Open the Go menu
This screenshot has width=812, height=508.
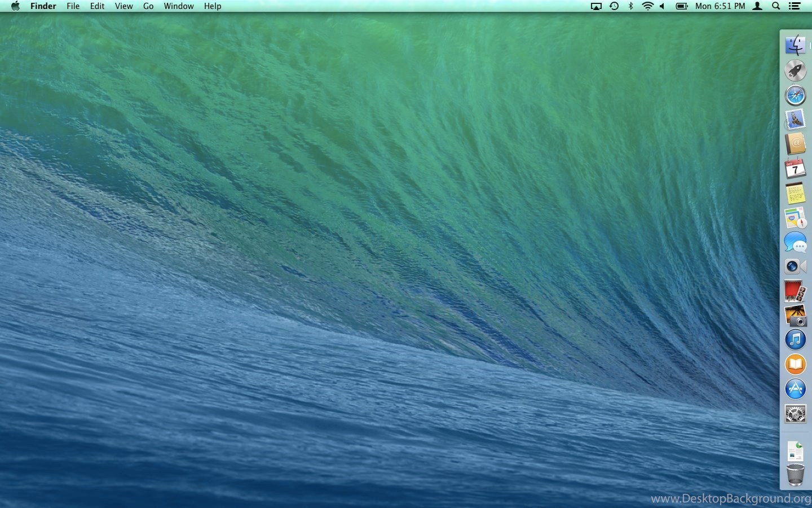click(x=148, y=6)
